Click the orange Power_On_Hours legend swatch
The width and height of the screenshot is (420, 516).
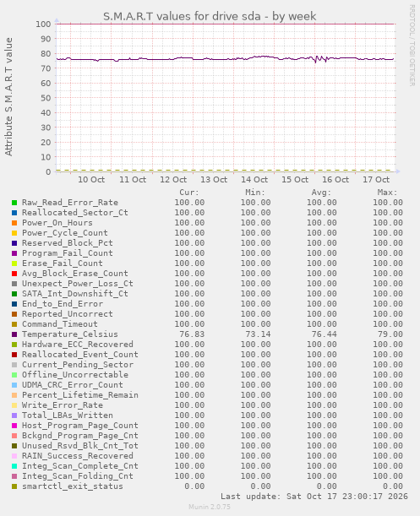pyautogui.click(x=14, y=223)
